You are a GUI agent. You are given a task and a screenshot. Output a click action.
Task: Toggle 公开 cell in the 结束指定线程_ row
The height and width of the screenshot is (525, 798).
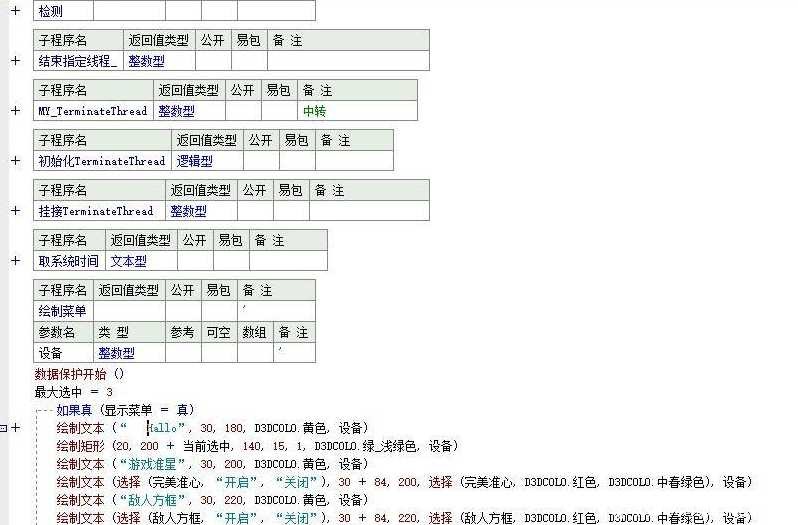click(x=213, y=61)
